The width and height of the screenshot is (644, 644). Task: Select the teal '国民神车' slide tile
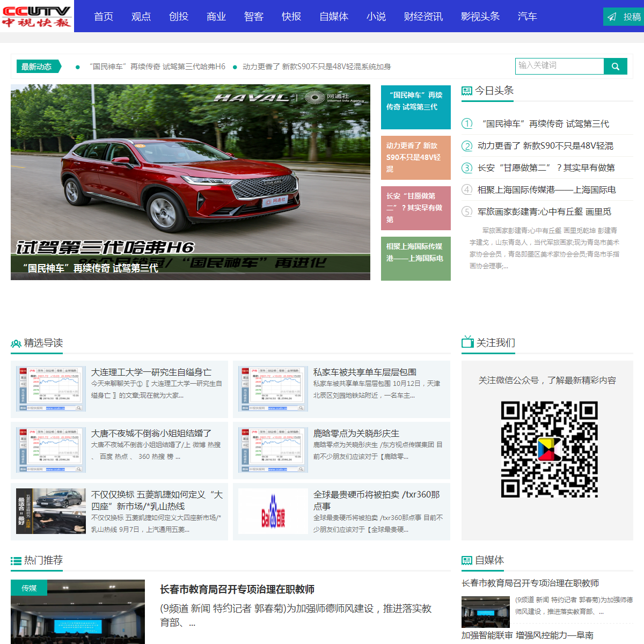(415, 107)
